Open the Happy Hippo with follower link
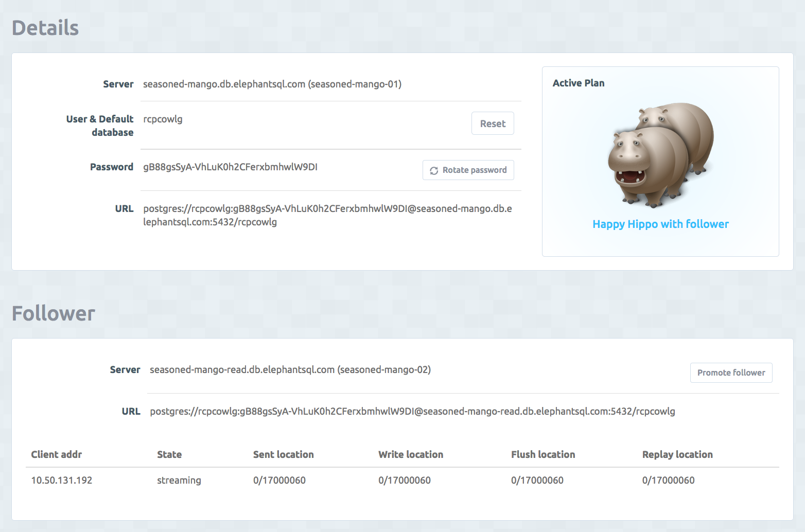The height and width of the screenshot is (532, 805). [x=660, y=224]
